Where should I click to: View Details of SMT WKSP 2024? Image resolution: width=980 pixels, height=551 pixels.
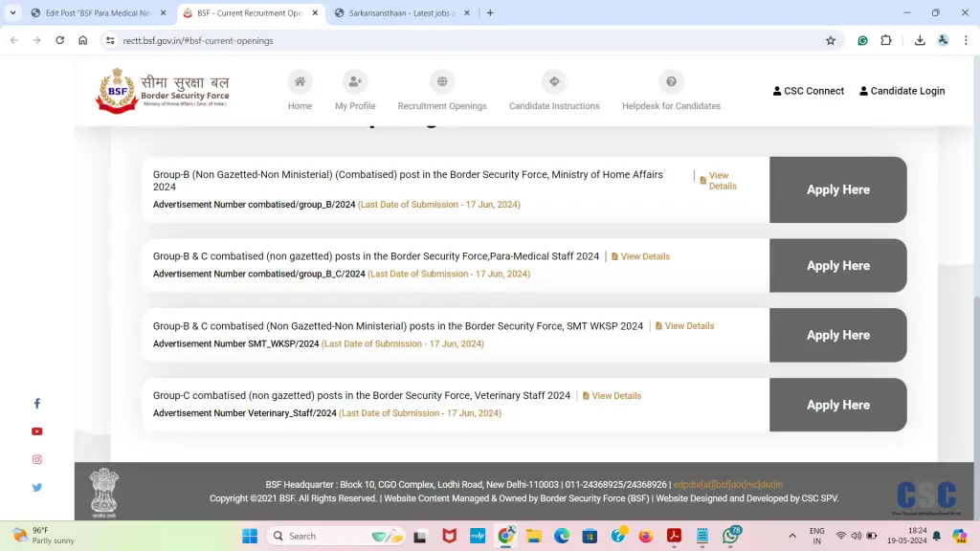(x=684, y=326)
